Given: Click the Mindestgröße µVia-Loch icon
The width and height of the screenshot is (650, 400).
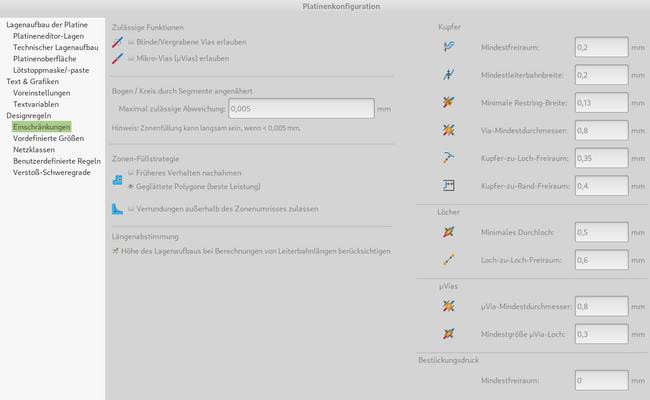Looking at the screenshot, I should tap(449, 334).
